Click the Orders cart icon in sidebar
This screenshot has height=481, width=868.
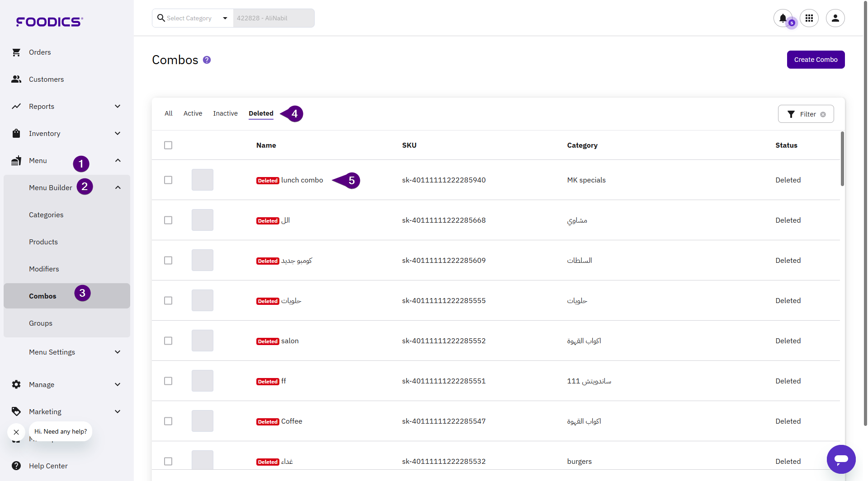coord(16,52)
